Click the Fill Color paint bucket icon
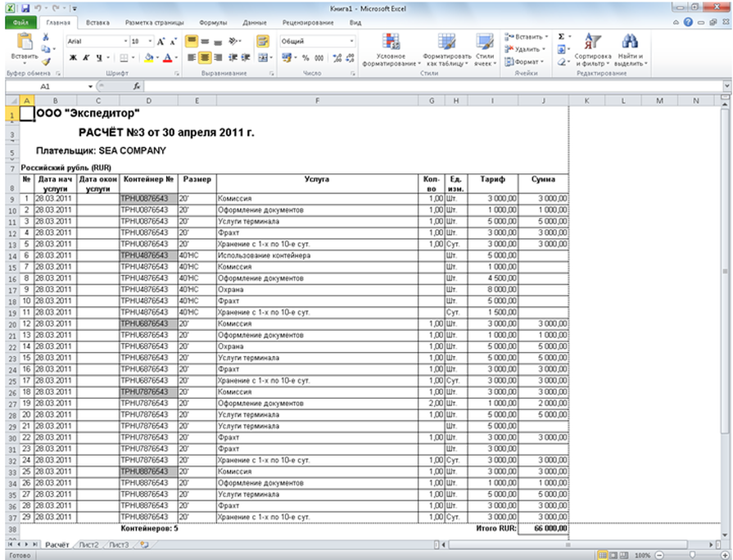 [149, 57]
